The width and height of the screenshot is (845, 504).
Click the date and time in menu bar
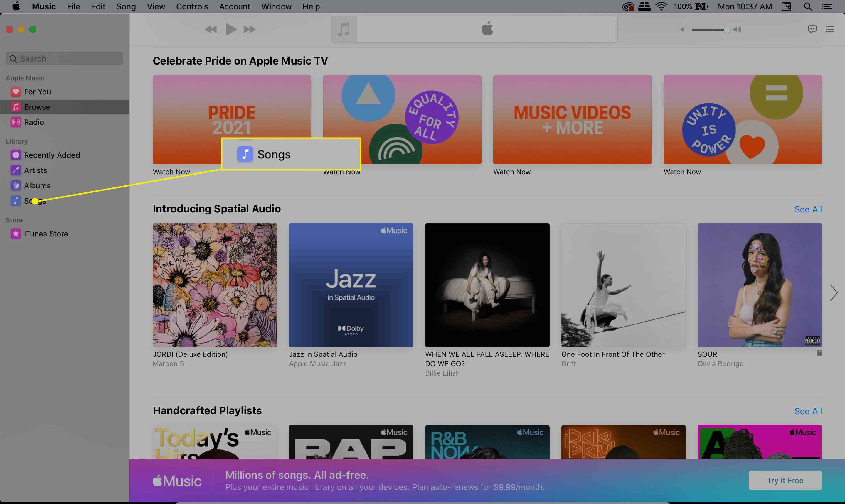tap(745, 6)
